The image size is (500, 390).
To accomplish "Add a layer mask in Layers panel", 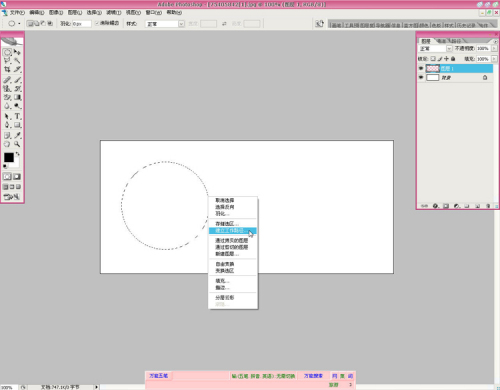I will coord(446,206).
